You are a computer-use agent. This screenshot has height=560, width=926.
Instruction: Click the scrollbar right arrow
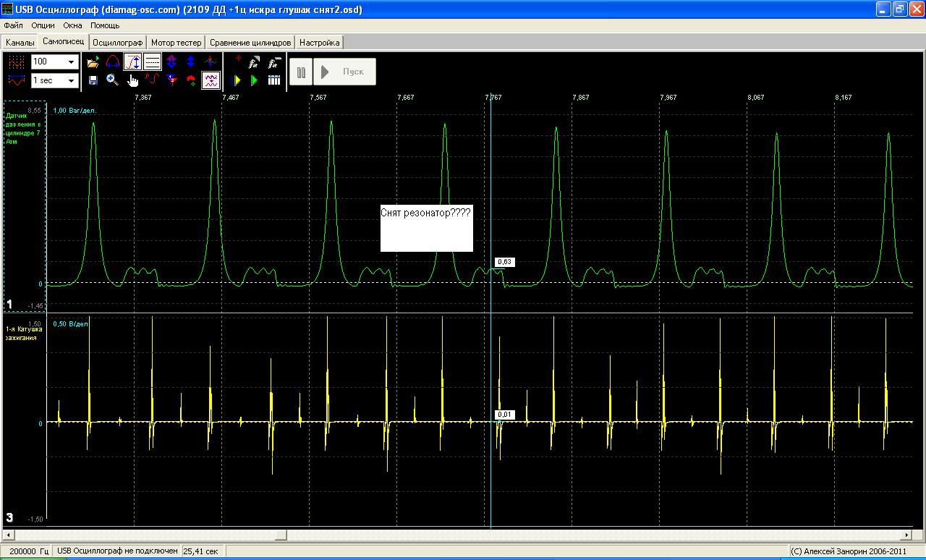pyautogui.click(x=907, y=535)
